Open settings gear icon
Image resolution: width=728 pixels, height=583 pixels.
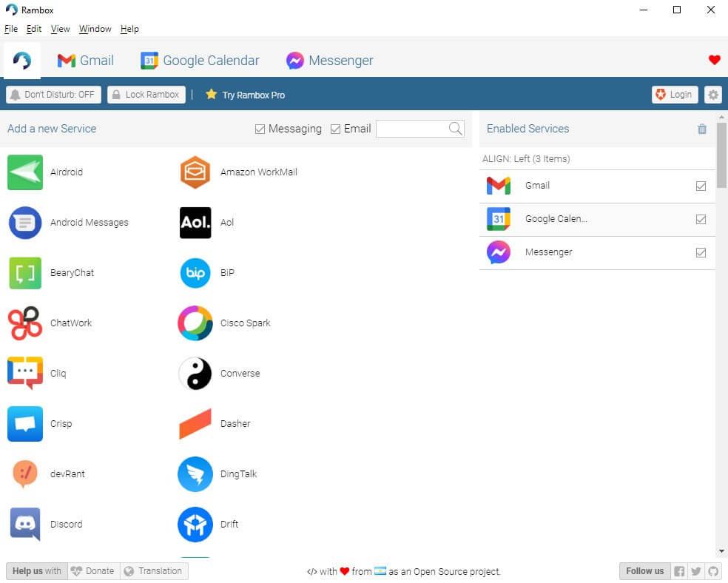pyautogui.click(x=713, y=95)
